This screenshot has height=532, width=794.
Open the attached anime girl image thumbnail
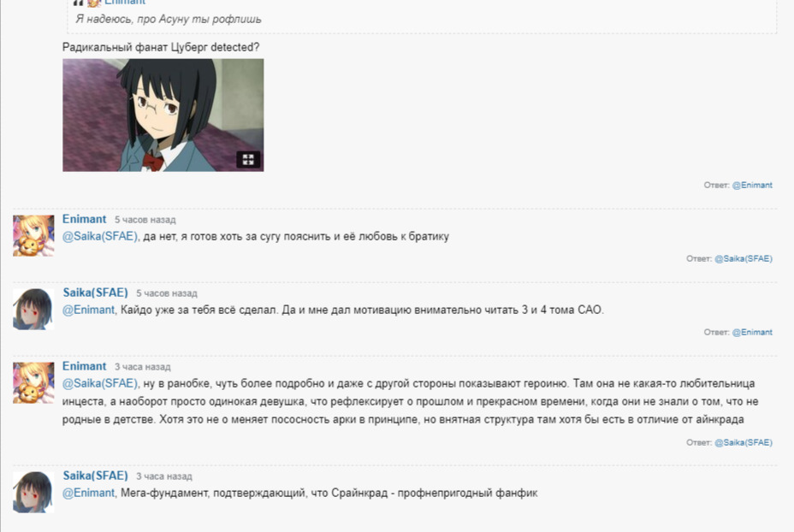(x=163, y=115)
